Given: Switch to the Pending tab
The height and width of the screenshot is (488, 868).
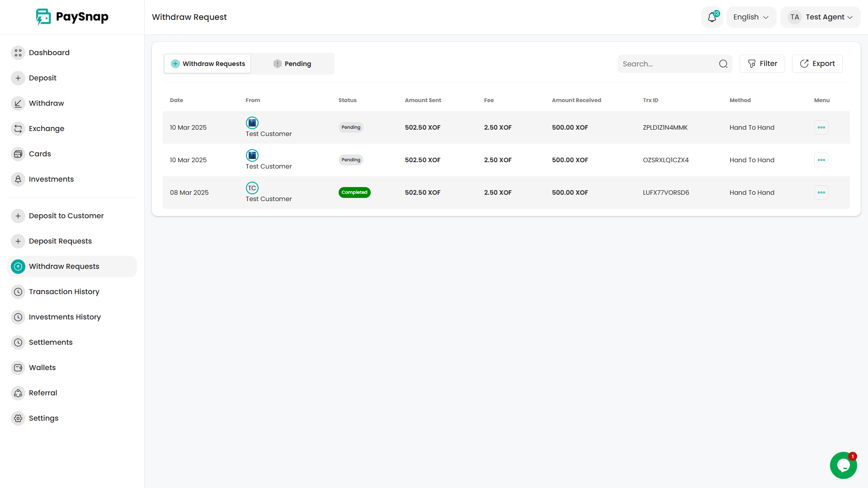Looking at the screenshot, I should (292, 64).
